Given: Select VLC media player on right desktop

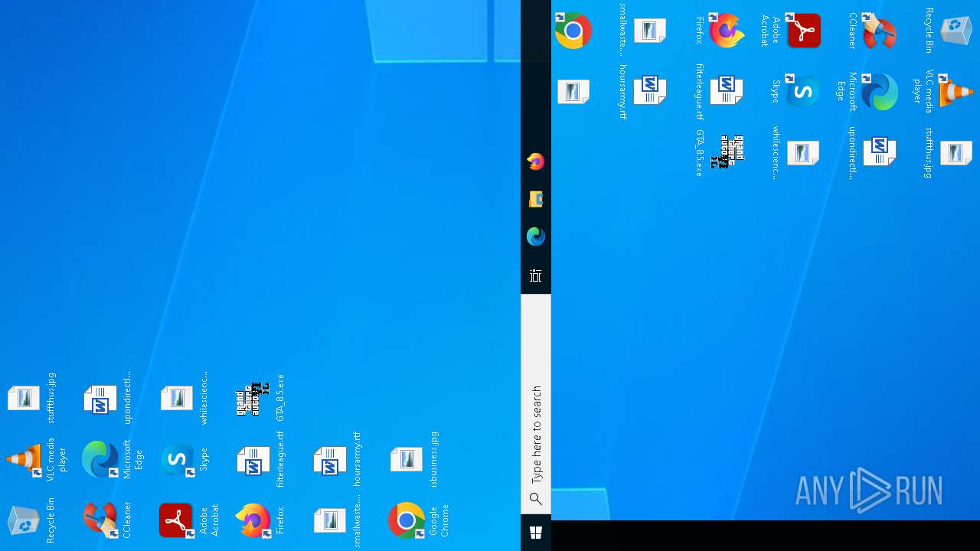Looking at the screenshot, I should pos(944,92).
